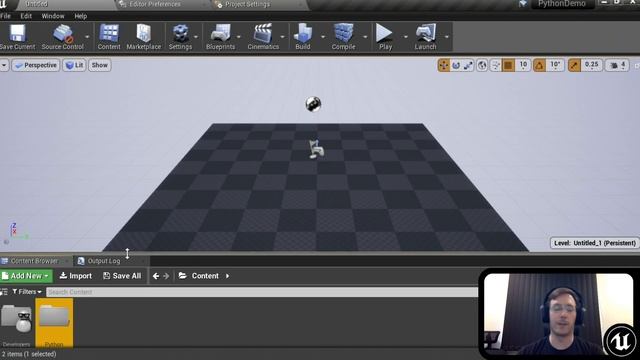
Task: Click the Cinematics clapperboard icon
Action: coord(263,37)
